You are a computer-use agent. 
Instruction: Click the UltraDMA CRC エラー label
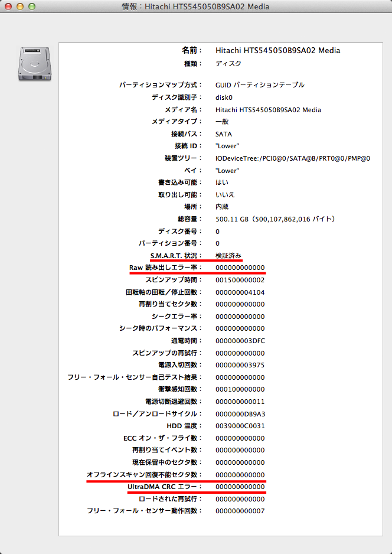pyautogui.click(x=165, y=487)
